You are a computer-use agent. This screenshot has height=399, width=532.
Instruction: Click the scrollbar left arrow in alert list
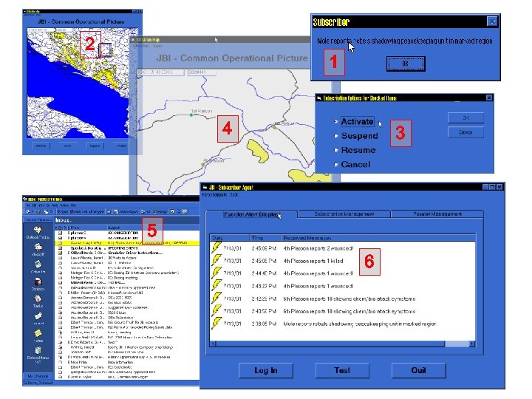(213, 344)
